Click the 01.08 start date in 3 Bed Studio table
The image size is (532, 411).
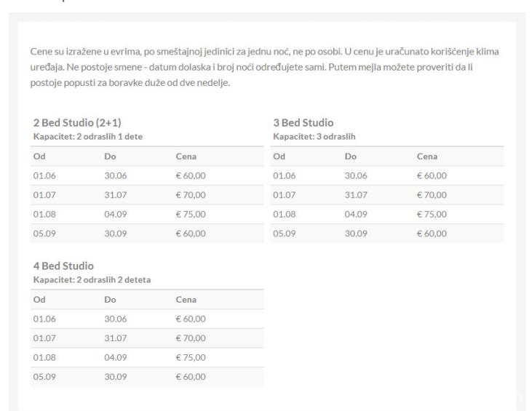(285, 215)
